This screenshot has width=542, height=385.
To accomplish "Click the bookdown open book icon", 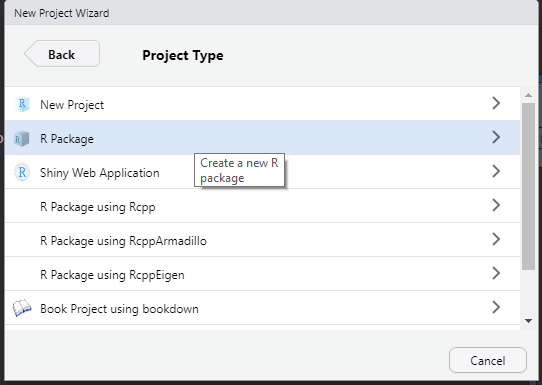I will (22, 308).
